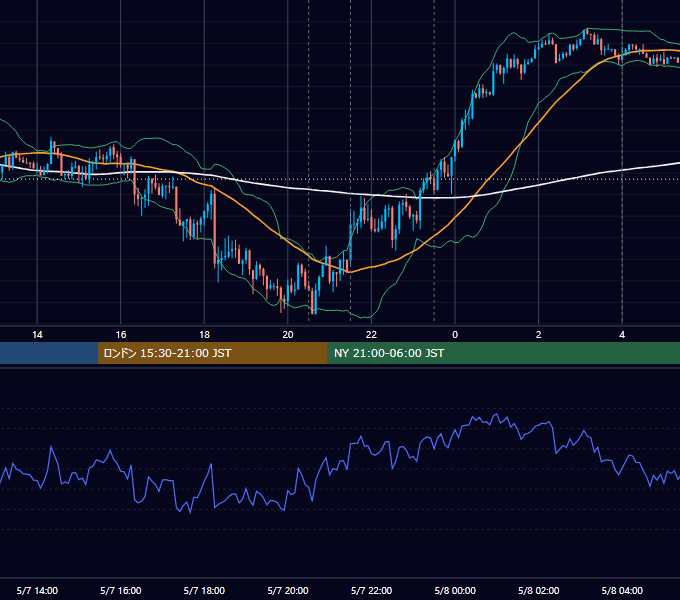This screenshot has width=680, height=600.
Task: Click the 5/8 02:00 label on oscillator axis
Action: [x=539, y=591]
